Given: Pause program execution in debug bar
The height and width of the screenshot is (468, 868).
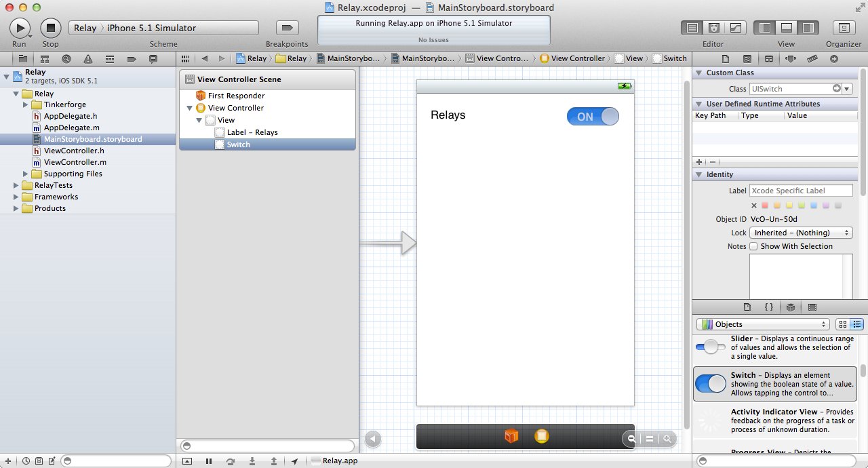Looking at the screenshot, I should point(209,461).
